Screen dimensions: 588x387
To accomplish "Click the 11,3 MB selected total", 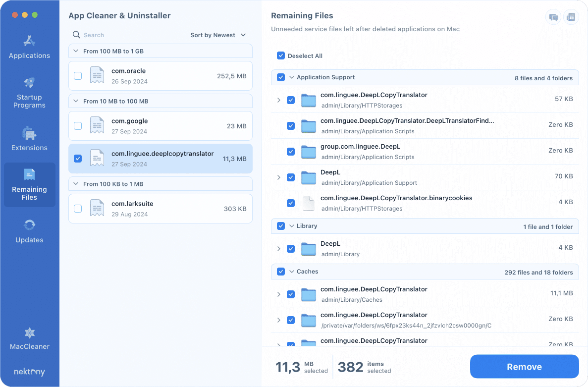I will click(302, 367).
